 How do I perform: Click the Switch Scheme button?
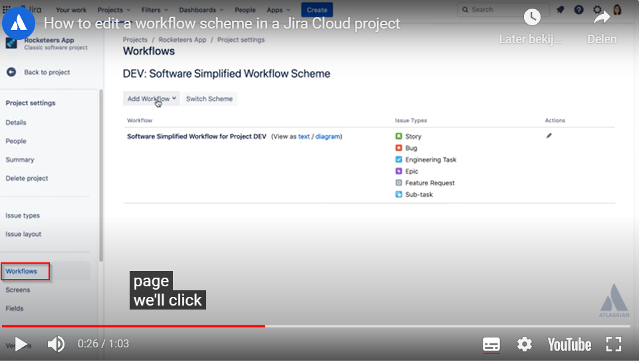[x=209, y=98]
